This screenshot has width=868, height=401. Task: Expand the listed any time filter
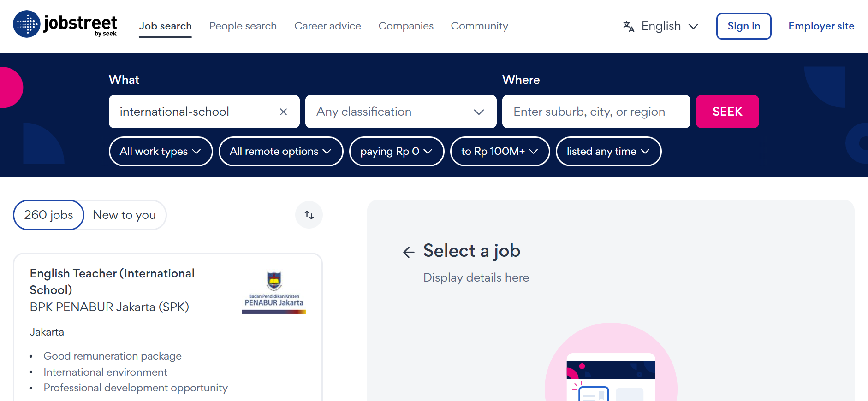(x=608, y=151)
